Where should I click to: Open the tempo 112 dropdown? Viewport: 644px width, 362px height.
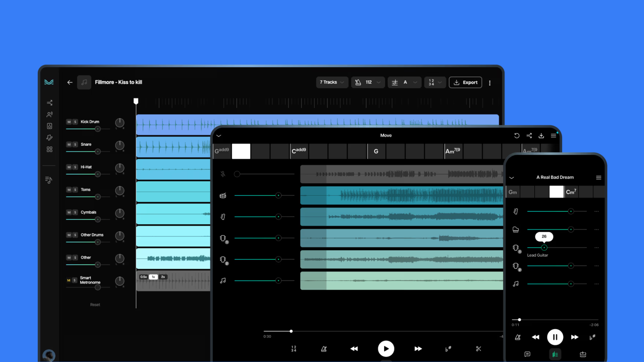point(368,82)
